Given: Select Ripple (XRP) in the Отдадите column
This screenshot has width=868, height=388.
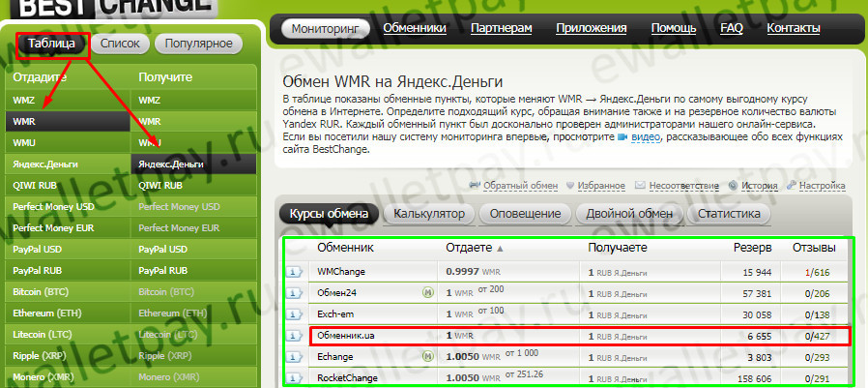Looking at the screenshot, I should tap(68, 355).
